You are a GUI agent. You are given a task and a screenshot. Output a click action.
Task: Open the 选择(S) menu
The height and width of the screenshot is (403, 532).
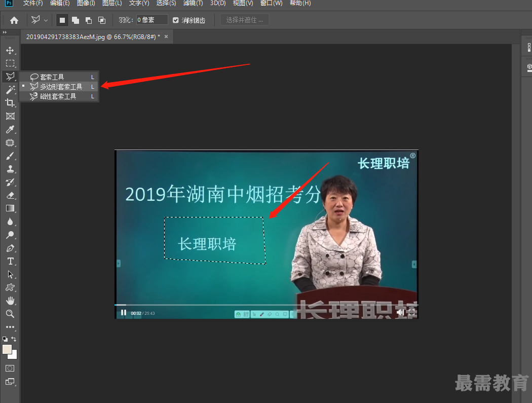tap(166, 3)
